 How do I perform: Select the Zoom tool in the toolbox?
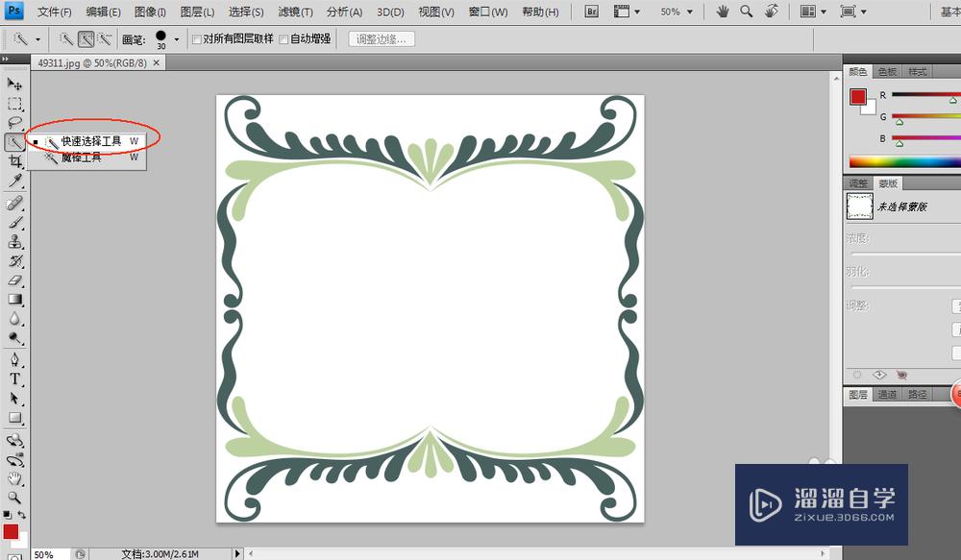coord(14,498)
